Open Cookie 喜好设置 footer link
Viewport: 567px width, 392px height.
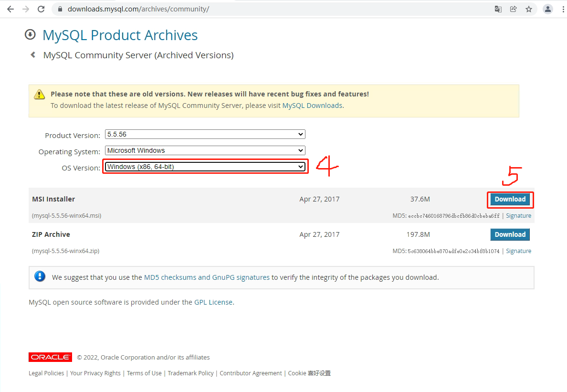pyautogui.click(x=309, y=373)
